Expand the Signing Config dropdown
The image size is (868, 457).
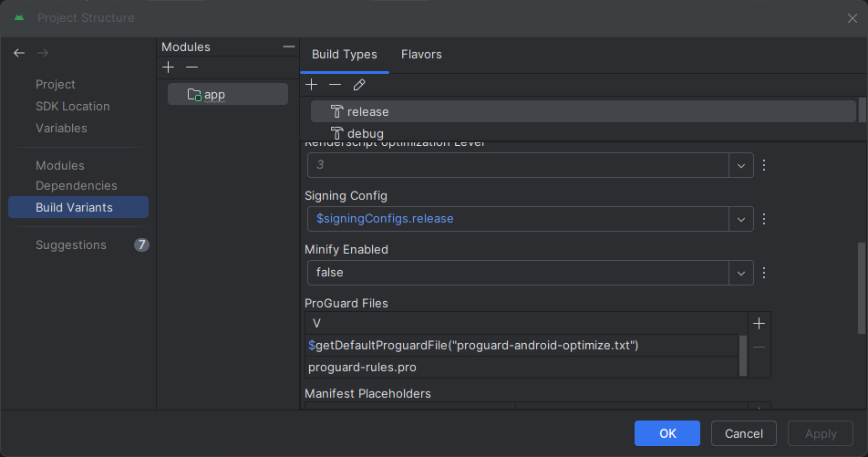[740, 219]
